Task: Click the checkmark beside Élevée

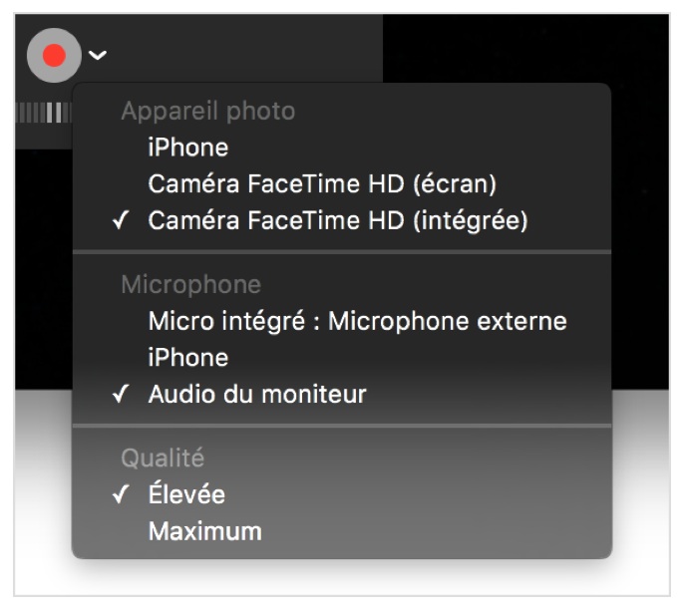Action: [122, 495]
